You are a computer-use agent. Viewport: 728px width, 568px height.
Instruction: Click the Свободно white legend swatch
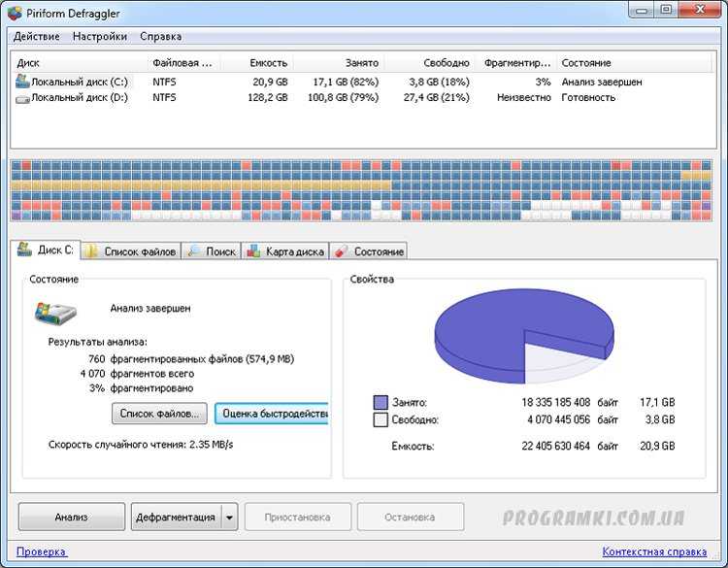coord(381,419)
